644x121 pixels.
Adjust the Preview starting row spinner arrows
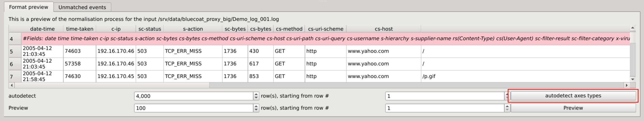pos(507,108)
